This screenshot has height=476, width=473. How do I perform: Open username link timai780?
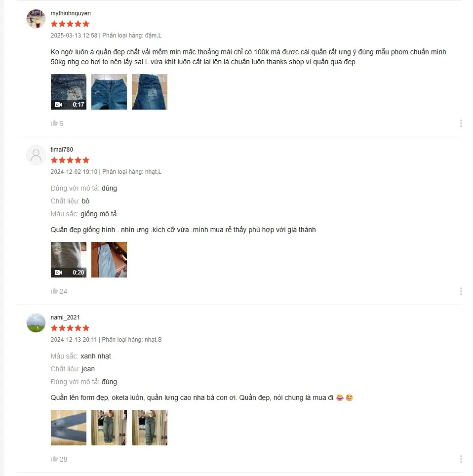(62, 149)
